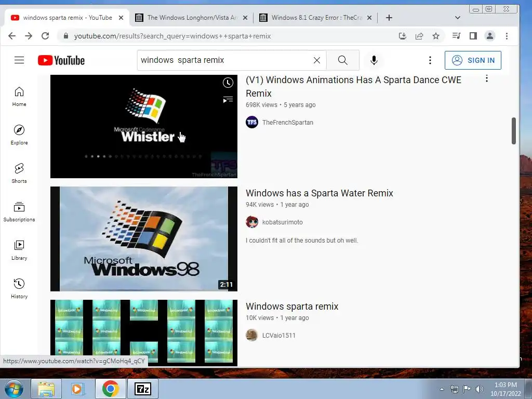Open Subscriptions in the sidebar
Viewport: 532px width, 399px height.
tap(19, 212)
